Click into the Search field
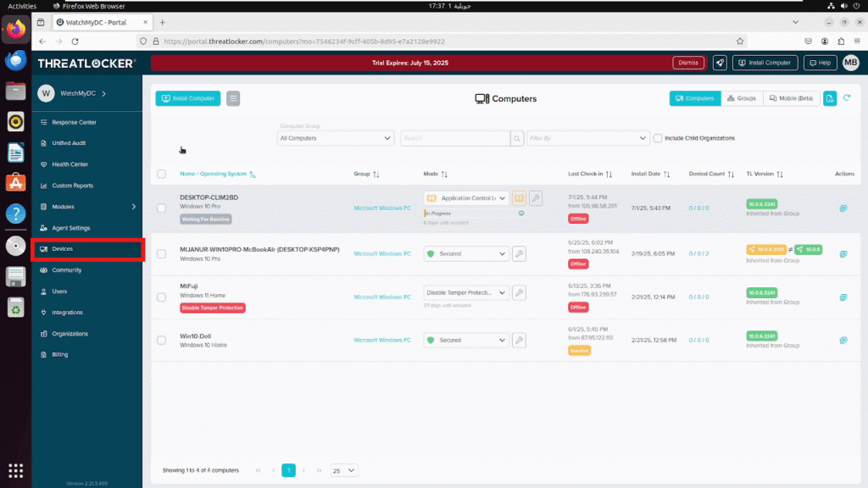Image resolution: width=868 pixels, height=488 pixels. [455, 138]
